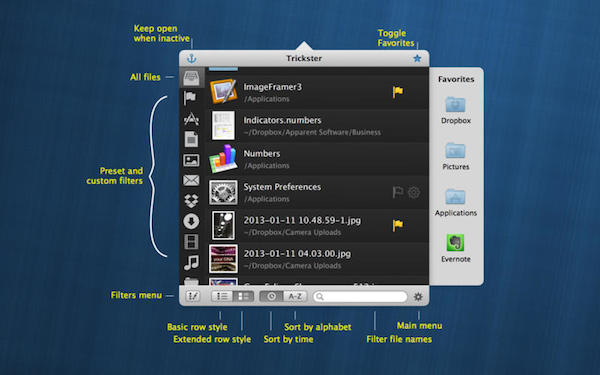Toggle the anchor keep-open button
Viewport: 600px width, 375px height.
[x=192, y=59]
